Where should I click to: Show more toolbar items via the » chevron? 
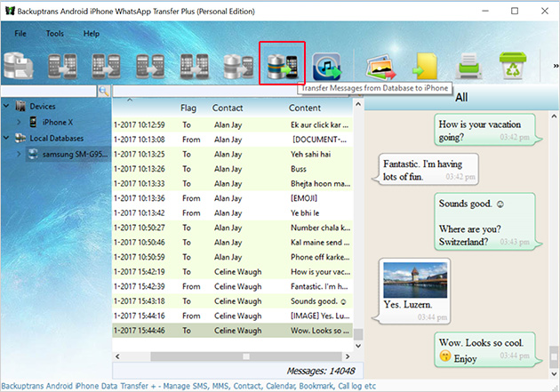click(556, 66)
